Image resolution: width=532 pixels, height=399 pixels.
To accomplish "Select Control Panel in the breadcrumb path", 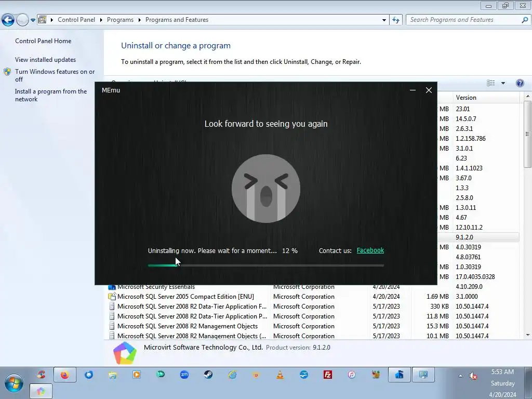I will [76, 20].
